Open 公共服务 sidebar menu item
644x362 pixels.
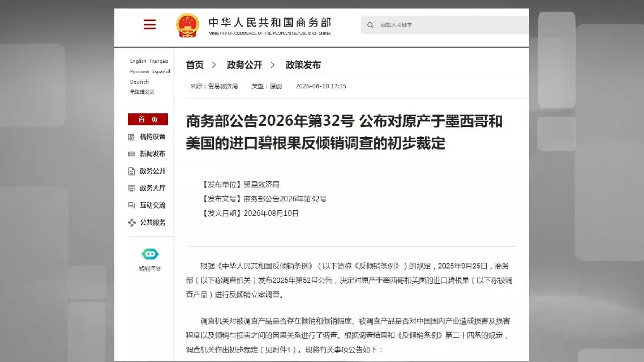pos(153,223)
